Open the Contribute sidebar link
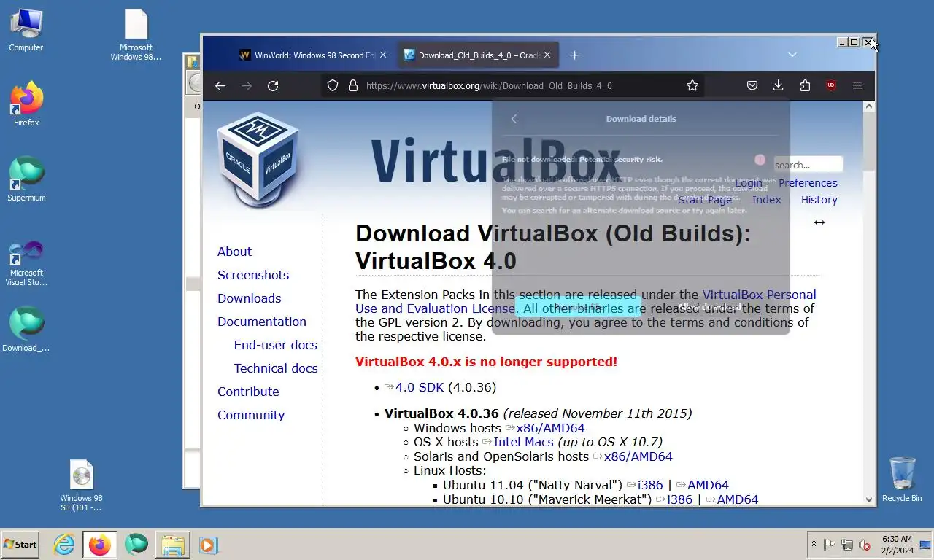 tap(248, 392)
